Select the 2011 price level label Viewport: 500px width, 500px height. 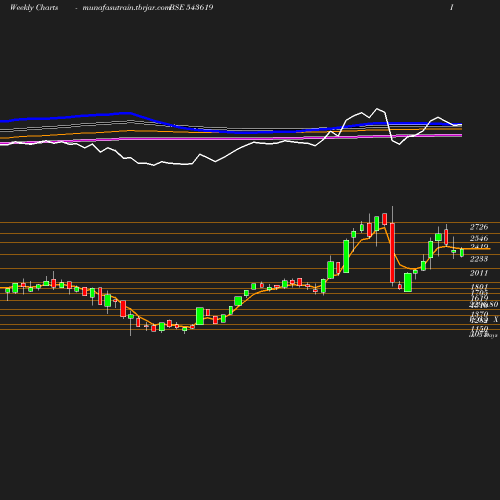[x=479, y=273]
